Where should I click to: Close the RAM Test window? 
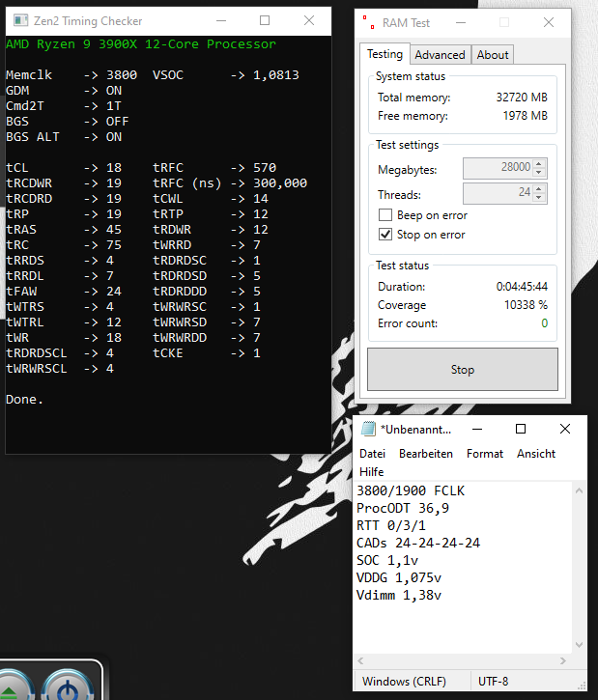pyautogui.click(x=549, y=22)
